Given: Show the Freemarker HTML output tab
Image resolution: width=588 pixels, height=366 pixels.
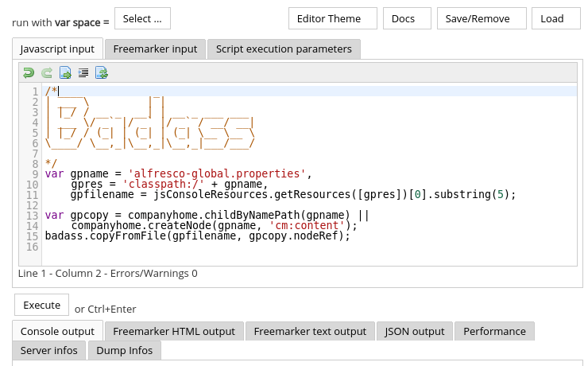Looking at the screenshot, I should point(174,331).
